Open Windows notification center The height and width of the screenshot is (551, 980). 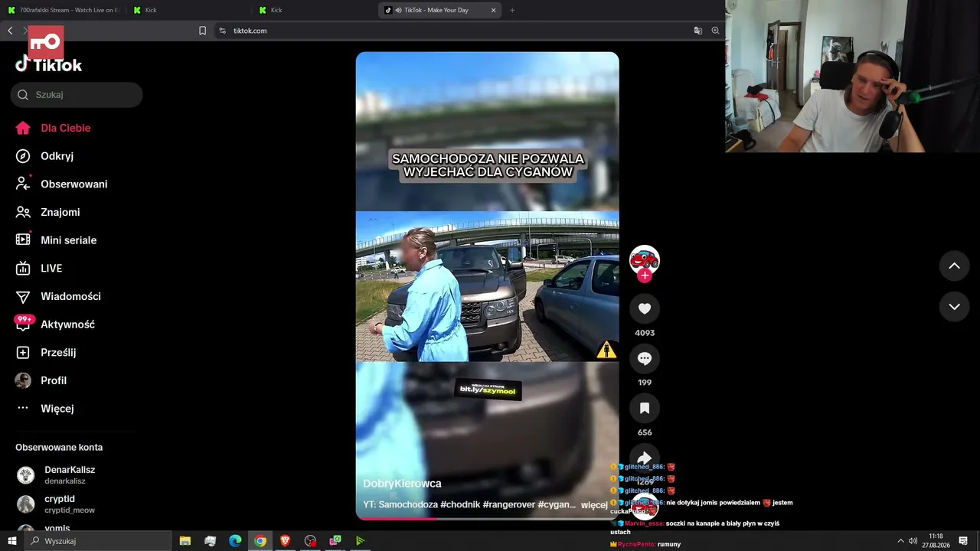(x=963, y=541)
